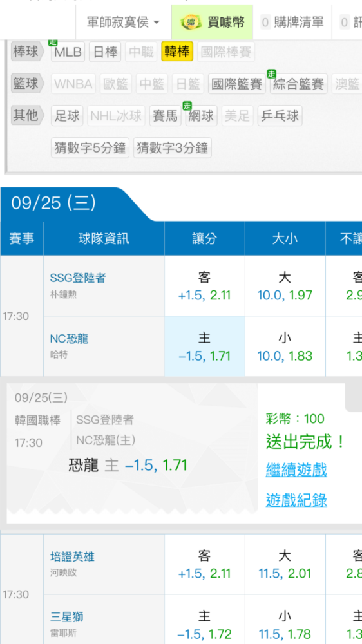The width and height of the screenshot is (362, 644).
Task: Select NHL冰球 category
Action: 117,115
